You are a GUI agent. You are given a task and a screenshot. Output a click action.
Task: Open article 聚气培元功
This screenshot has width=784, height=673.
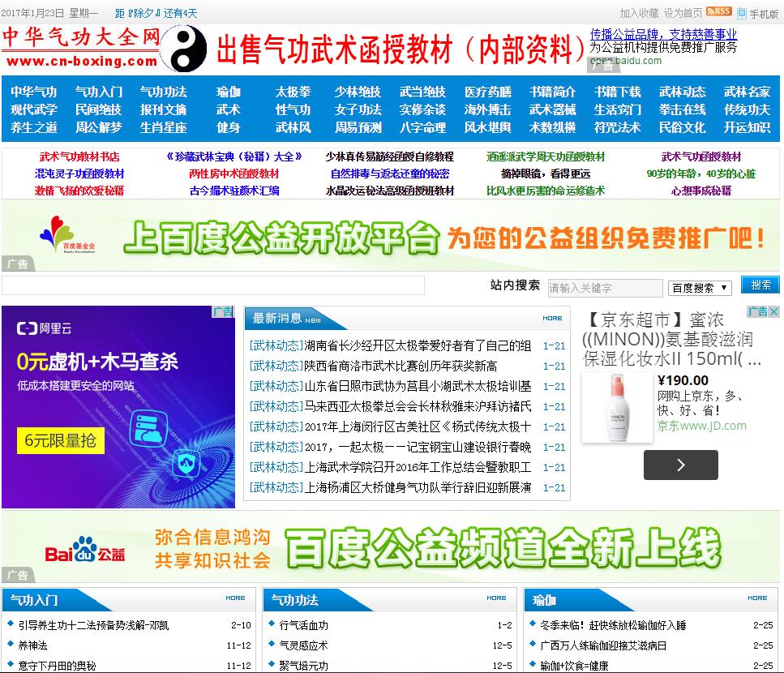tap(303, 666)
